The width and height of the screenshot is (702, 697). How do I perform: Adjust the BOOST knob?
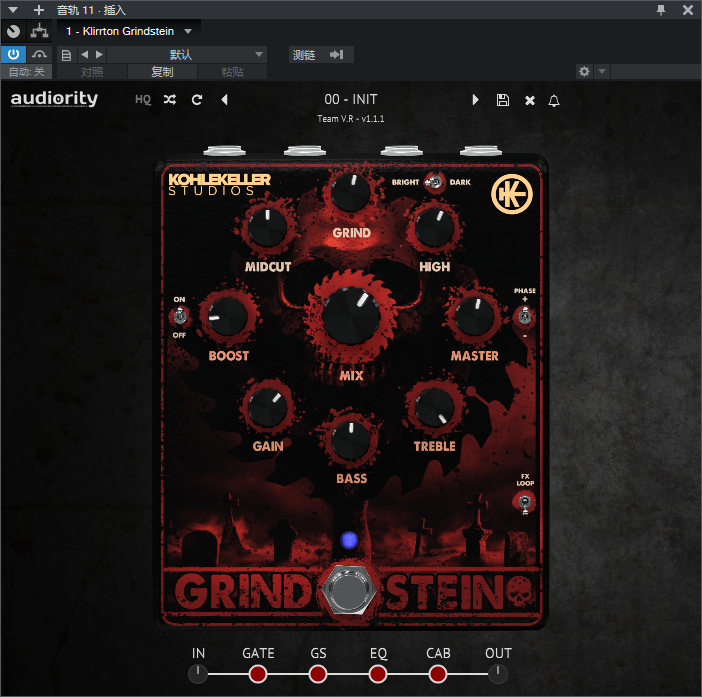coord(228,316)
